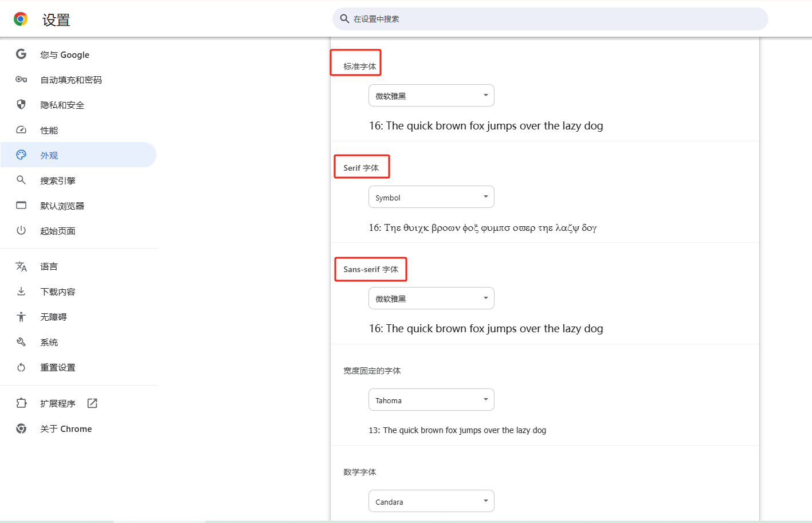
Task: Click the accessibility figure icon
Action: click(x=21, y=316)
